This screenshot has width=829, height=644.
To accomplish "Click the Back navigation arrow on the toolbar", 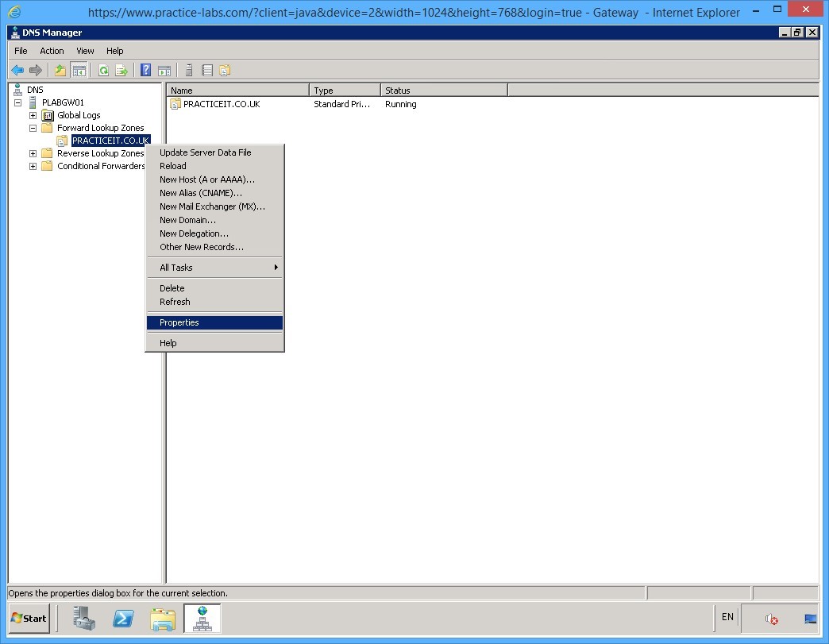I will coord(17,70).
